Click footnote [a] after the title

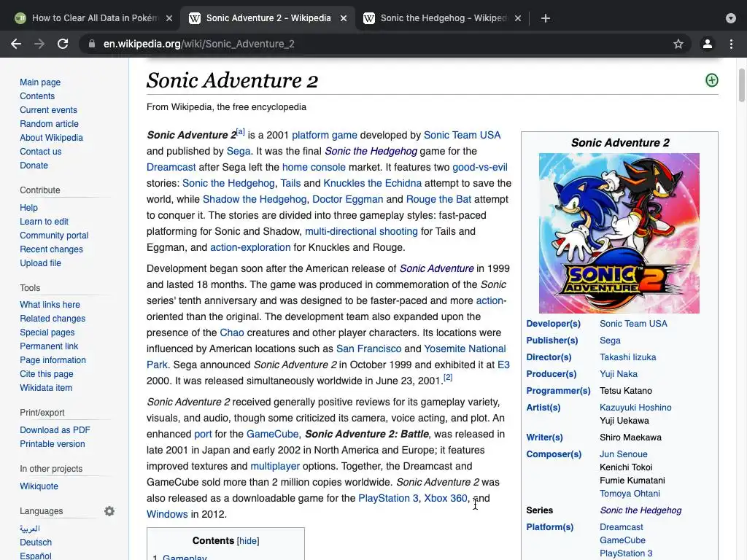(x=241, y=131)
